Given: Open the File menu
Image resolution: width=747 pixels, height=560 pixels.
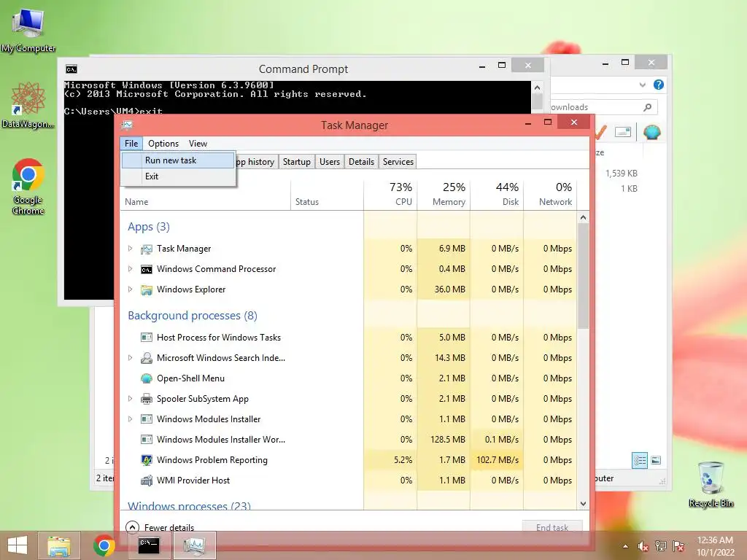Looking at the screenshot, I should (x=131, y=144).
